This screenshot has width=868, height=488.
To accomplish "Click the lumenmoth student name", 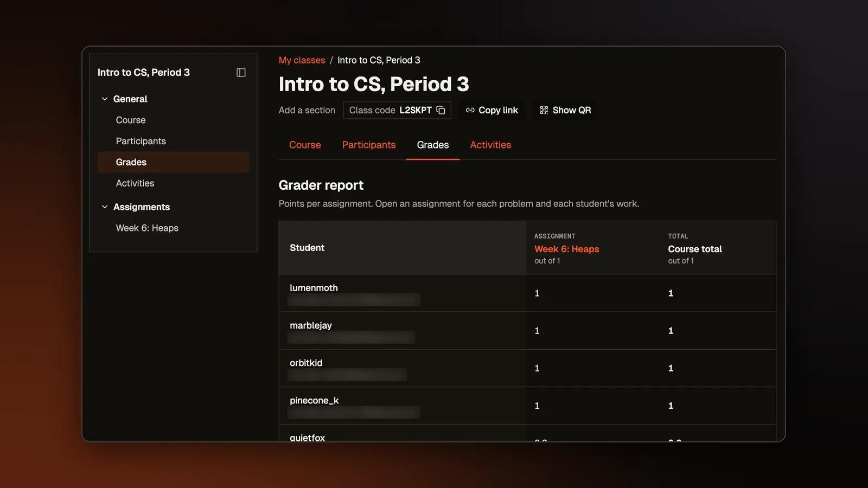I will [314, 288].
